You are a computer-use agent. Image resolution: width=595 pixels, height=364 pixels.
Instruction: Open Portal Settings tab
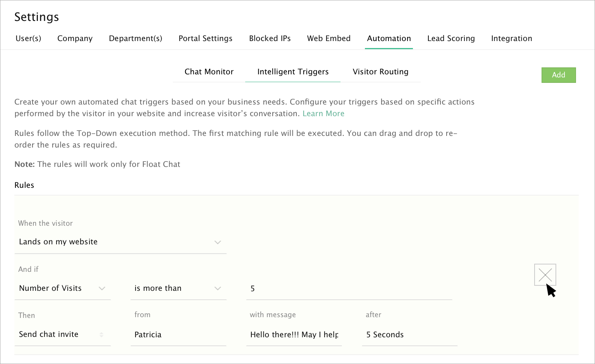(205, 38)
